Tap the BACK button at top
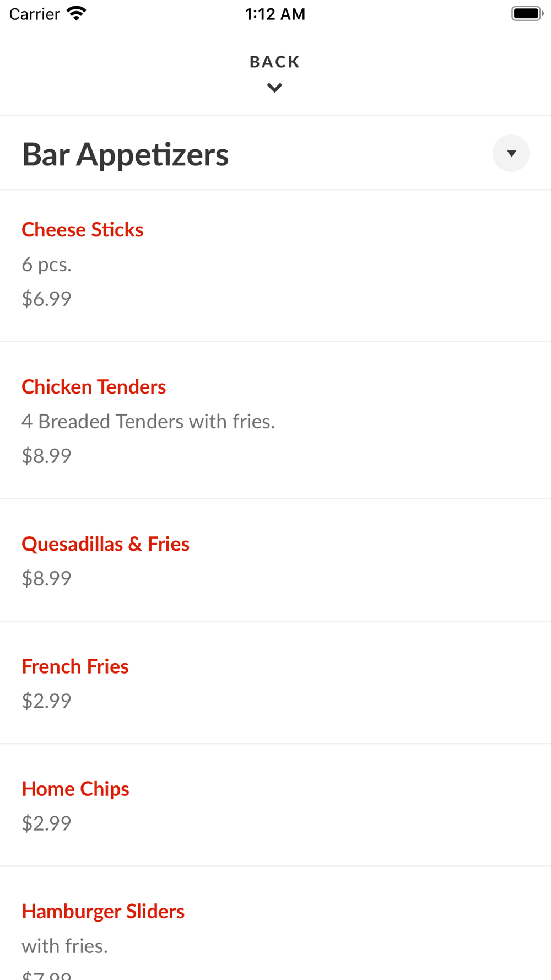The image size is (551, 980). click(x=274, y=62)
